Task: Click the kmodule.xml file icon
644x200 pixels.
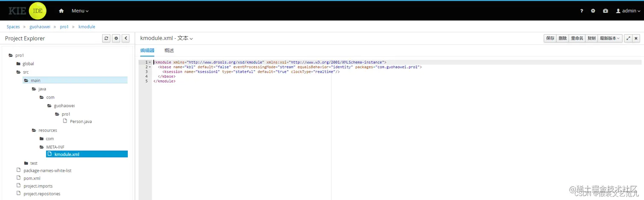Action: (49, 154)
